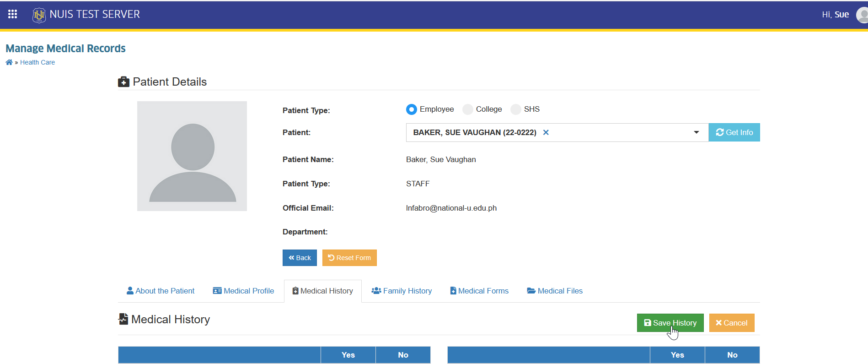
Task: Click the Medical History heading file icon
Action: tap(123, 319)
